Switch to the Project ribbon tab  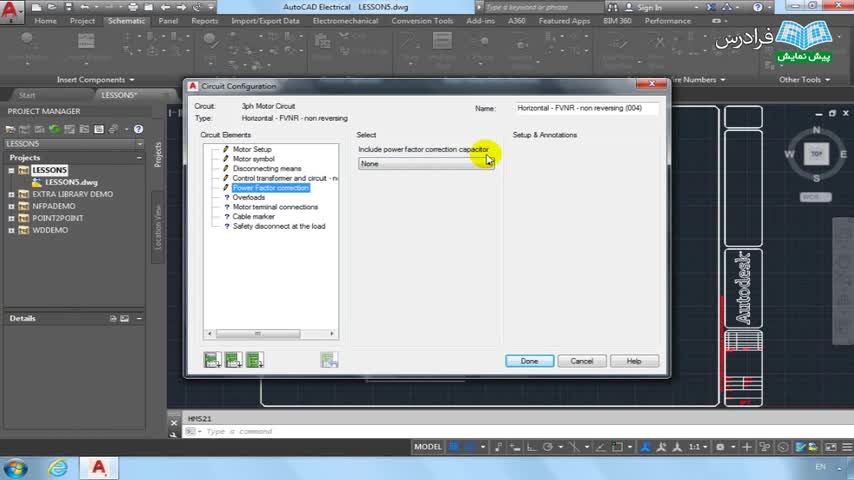coord(82,21)
